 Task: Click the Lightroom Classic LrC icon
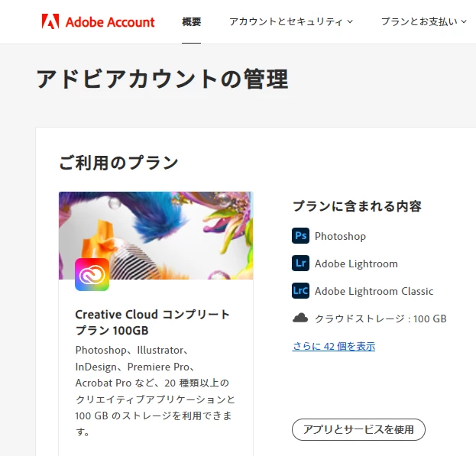pos(300,291)
